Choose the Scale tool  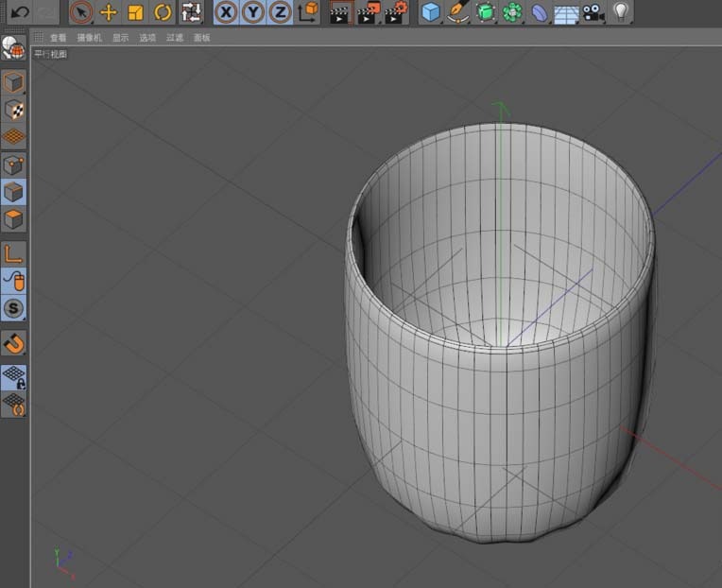135,12
